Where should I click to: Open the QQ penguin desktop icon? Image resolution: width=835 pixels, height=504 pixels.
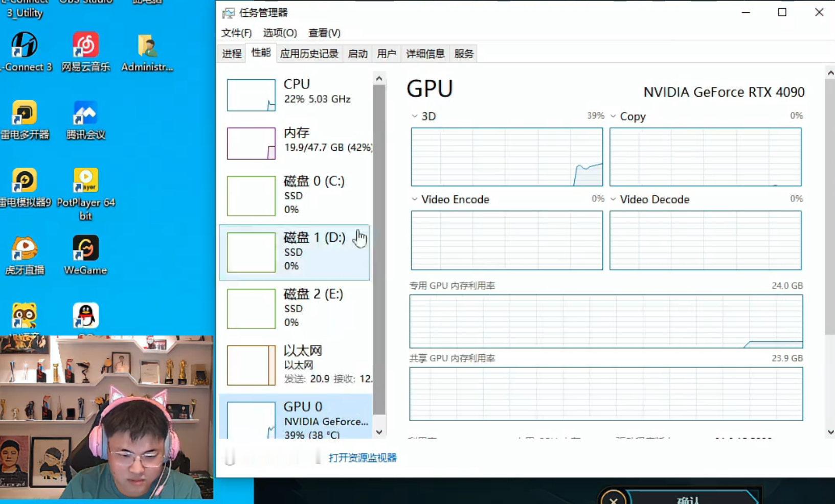(x=85, y=316)
